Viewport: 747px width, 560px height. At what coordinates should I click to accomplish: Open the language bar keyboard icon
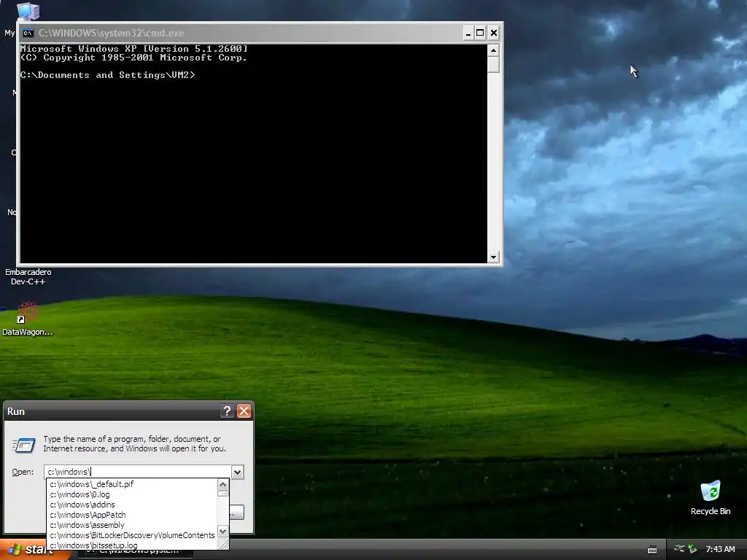coord(652,550)
